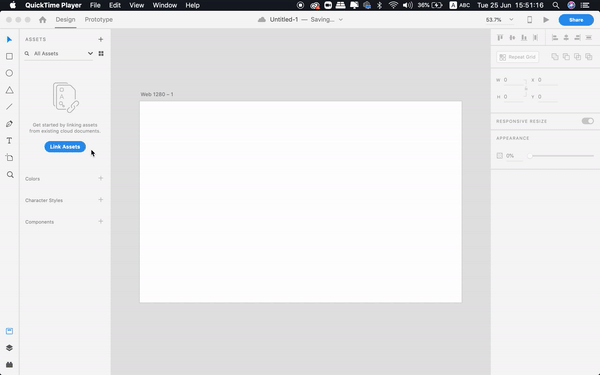
Task: Click the plus icon beside ASSETS header
Action: point(101,39)
